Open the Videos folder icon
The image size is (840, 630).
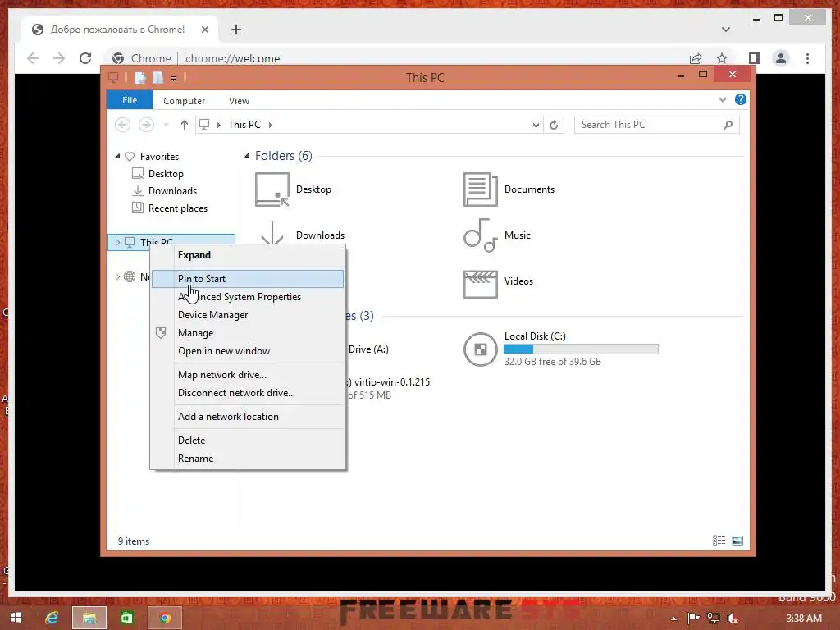(480, 284)
